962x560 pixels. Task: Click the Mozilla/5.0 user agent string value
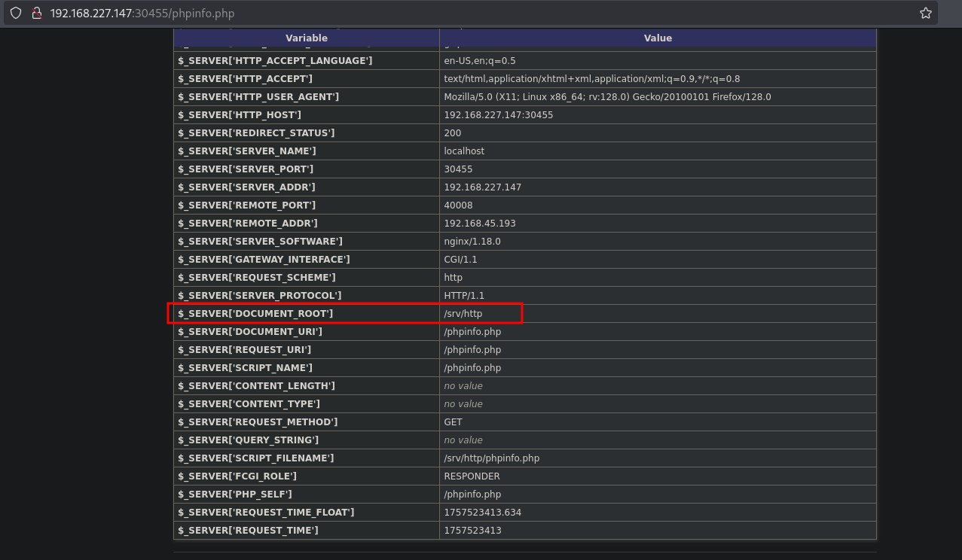[607, 97]
